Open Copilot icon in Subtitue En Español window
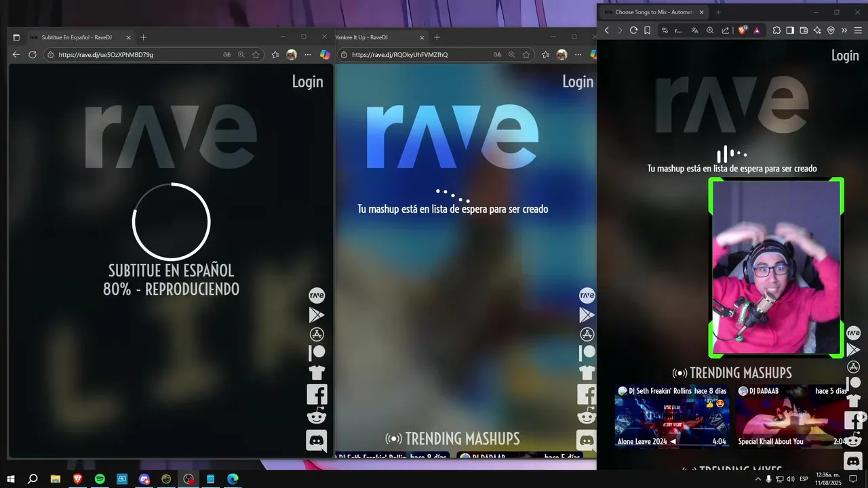Viewport: 868px width, 488px height. (325, 54)
